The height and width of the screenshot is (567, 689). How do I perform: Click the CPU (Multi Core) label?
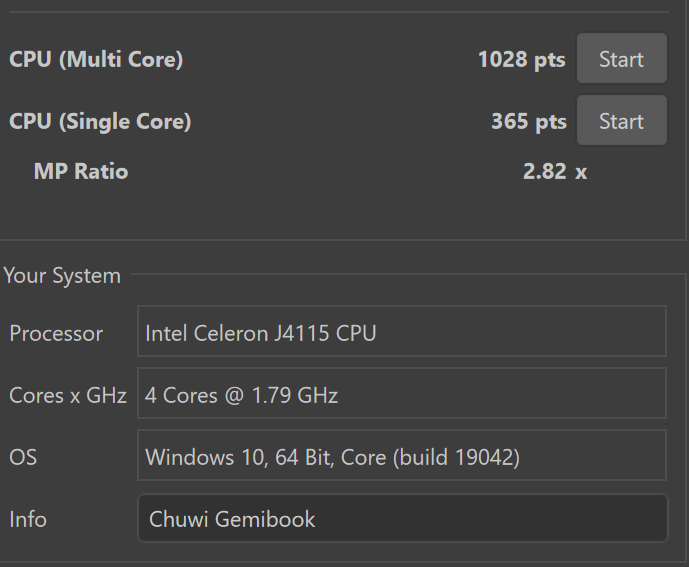click(x=96, y=59)
